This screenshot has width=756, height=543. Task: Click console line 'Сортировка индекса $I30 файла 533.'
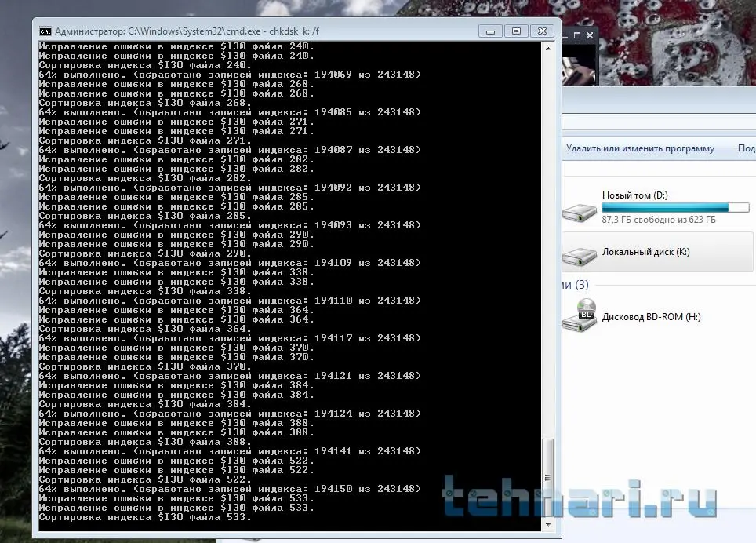[x=145, y=517]
